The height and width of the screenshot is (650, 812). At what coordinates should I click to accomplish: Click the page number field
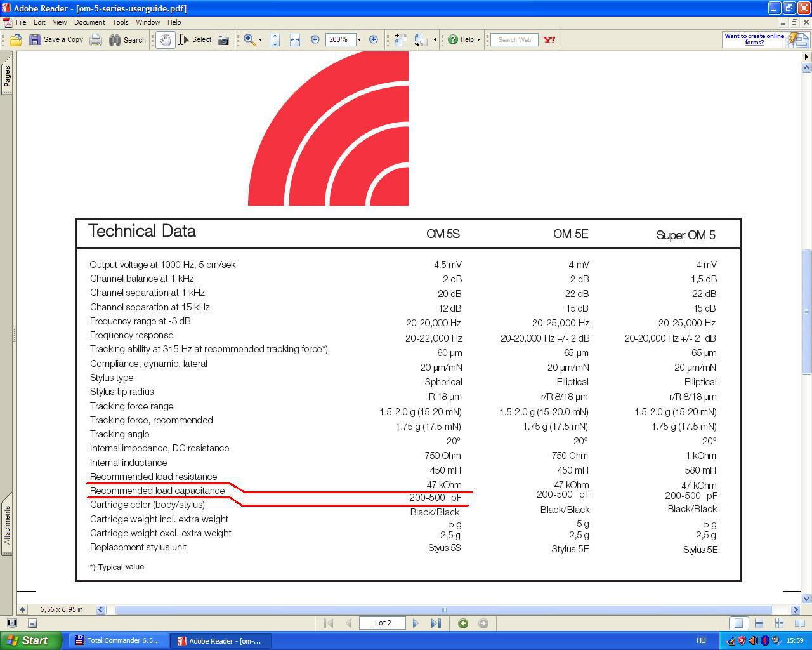(383, 623)
